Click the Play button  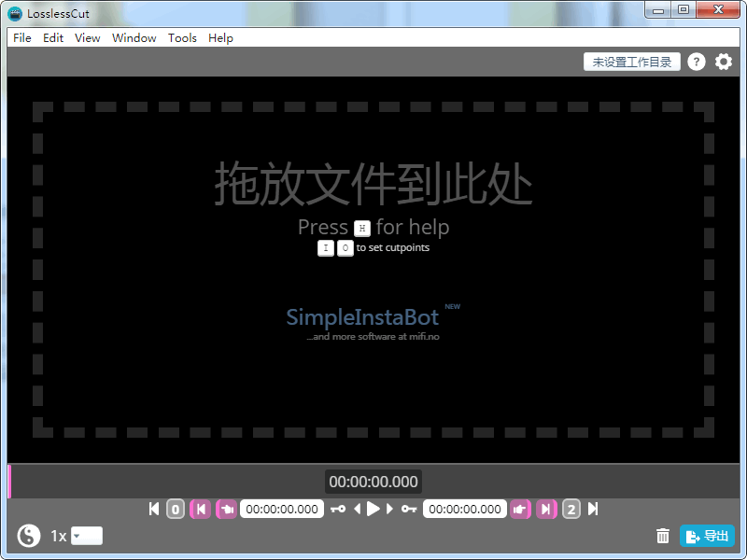[373, 509]
